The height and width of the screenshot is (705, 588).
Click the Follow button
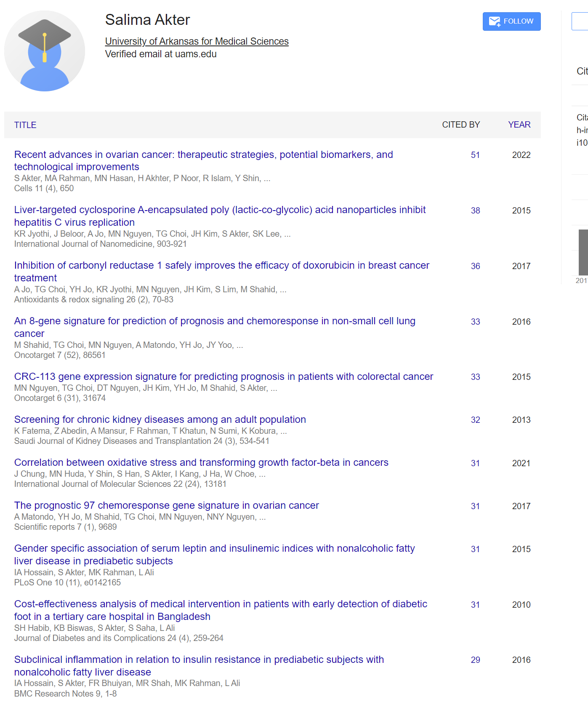click(511, 21)
